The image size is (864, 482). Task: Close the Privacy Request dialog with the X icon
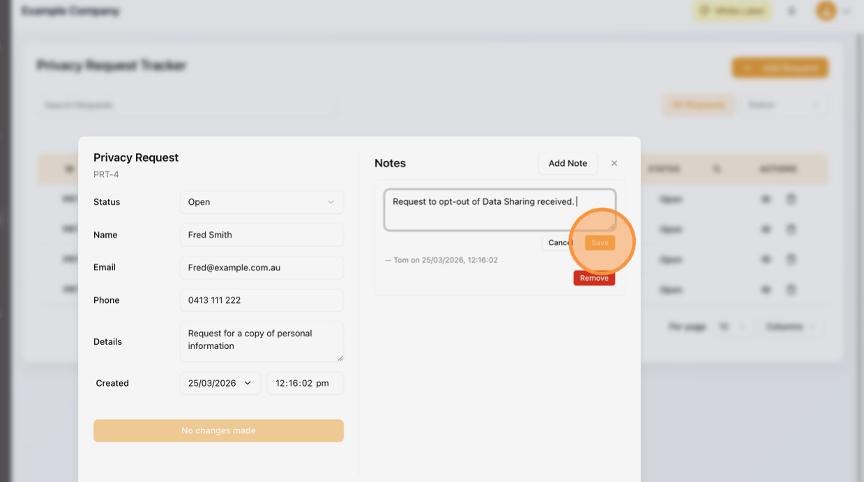pos(614,163)
